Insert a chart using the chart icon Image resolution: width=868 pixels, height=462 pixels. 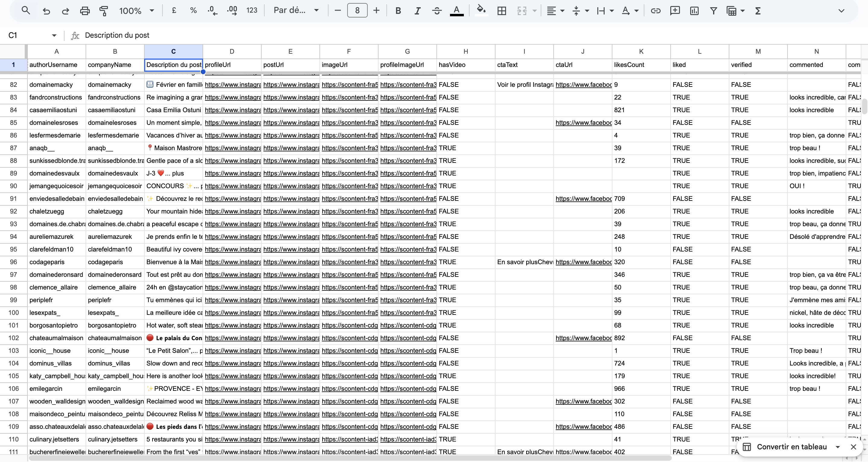(x=694, y=11)
